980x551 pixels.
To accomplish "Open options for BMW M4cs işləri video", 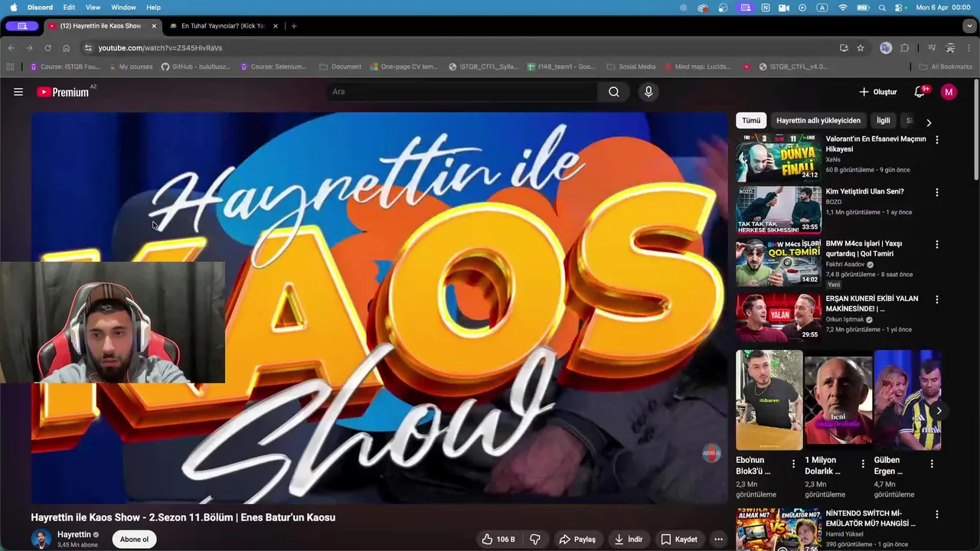I will [937, 244].
